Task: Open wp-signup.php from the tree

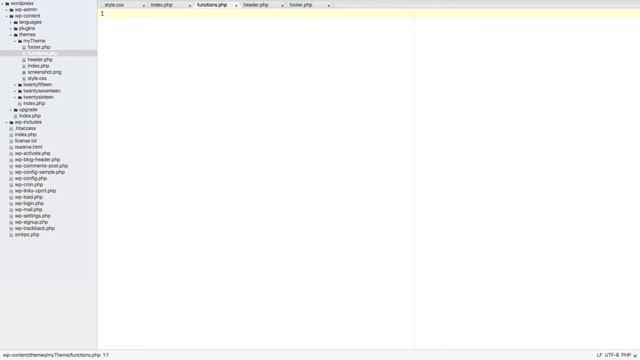Action: (x=31, y=222)
